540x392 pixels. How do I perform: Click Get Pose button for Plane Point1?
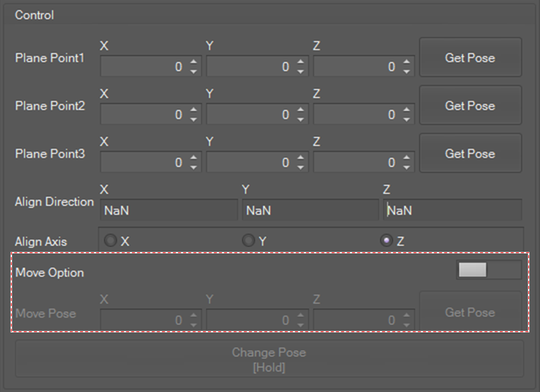pyautogui.click(x=470, y=57)
